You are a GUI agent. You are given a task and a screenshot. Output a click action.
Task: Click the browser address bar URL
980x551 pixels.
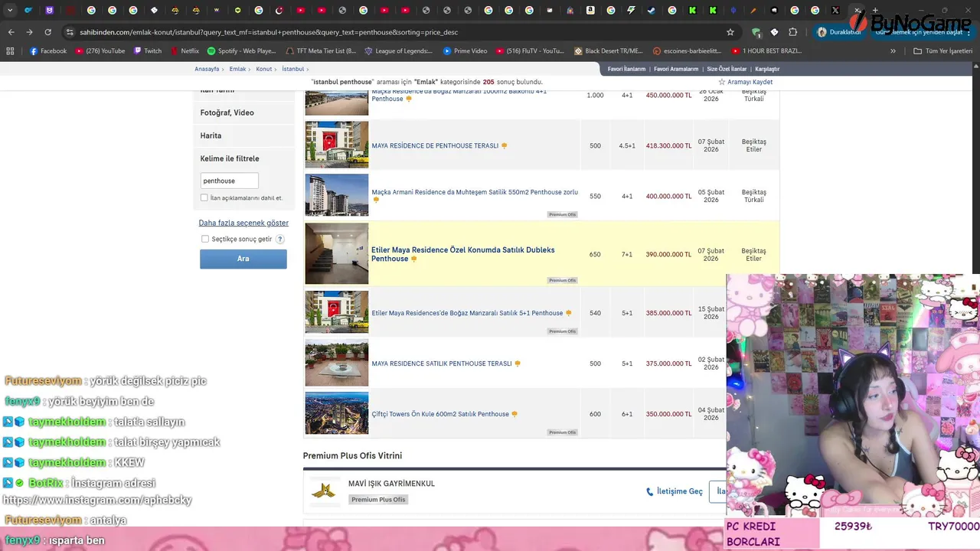pyautogui.click(x=269, y=32)
